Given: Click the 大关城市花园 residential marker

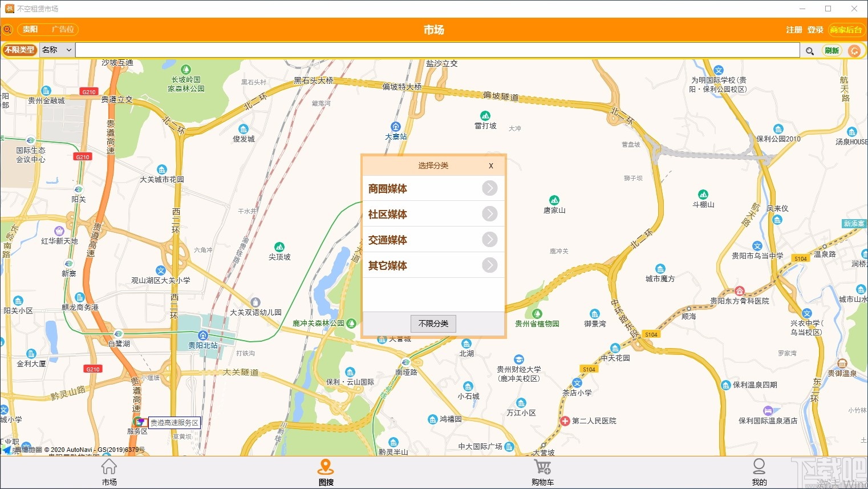Looking at the screenshot, I should (x=162, y=169).
